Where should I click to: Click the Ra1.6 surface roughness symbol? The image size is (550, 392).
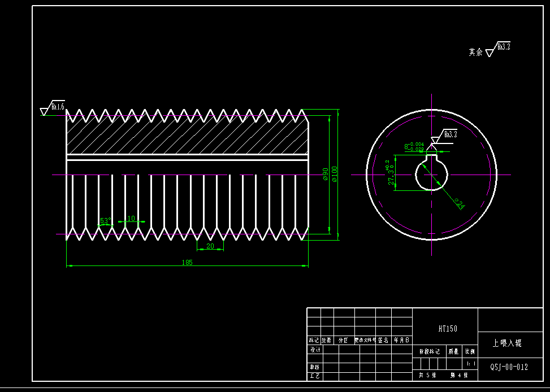52,107
